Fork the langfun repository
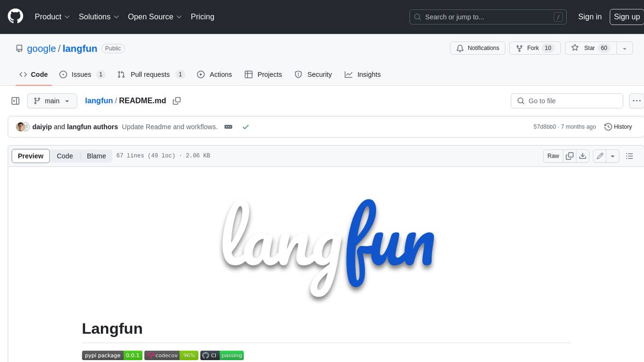The image size is (644, 362). tap(535, 48)
